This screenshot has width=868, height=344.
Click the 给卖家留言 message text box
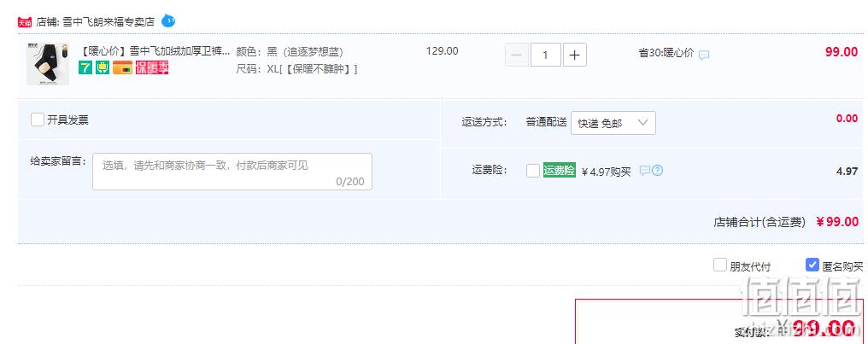coord(232,172)
